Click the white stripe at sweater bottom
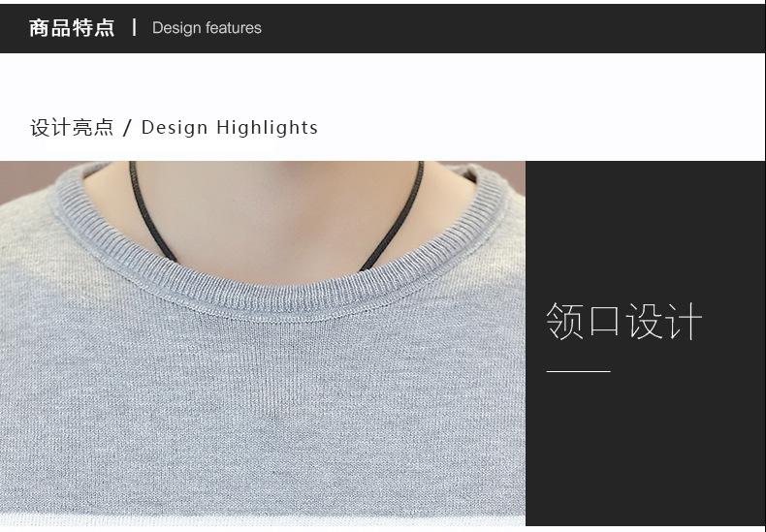766x532 pixels. (263, 519)
